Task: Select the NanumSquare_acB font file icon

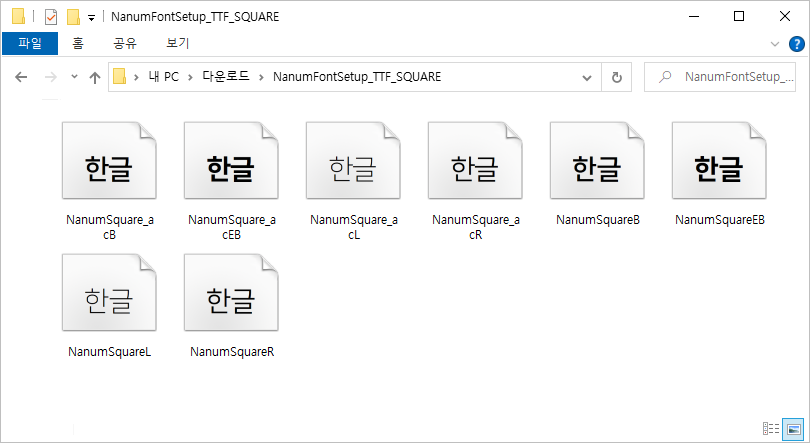Action: tap(109, 161)
